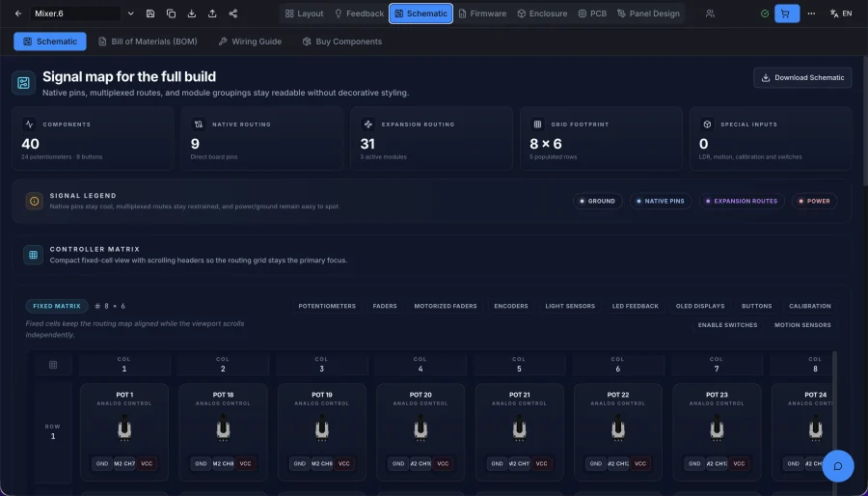The image size is (868, 496).
Task: Open the shopping cart button
Action: pos(787,14)
